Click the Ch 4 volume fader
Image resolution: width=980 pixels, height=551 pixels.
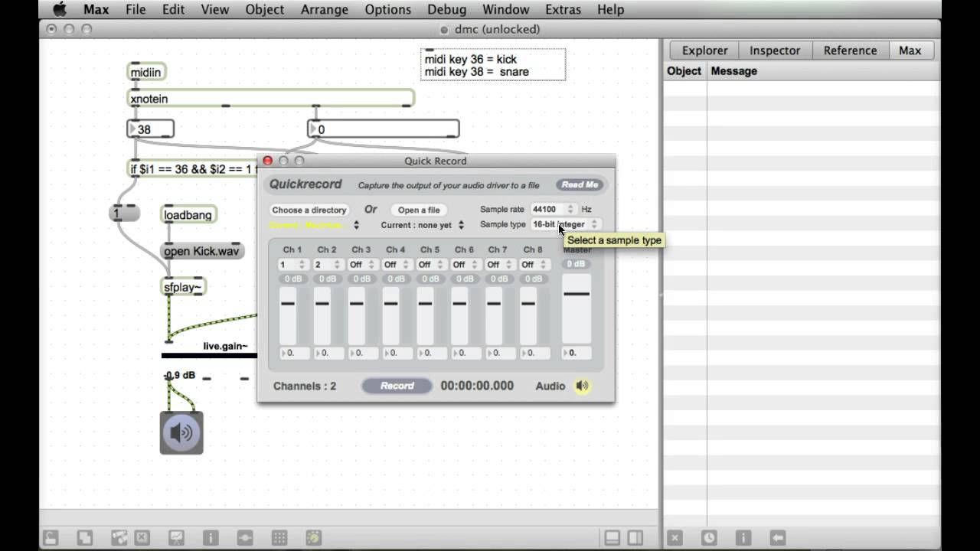coord(391,315)
